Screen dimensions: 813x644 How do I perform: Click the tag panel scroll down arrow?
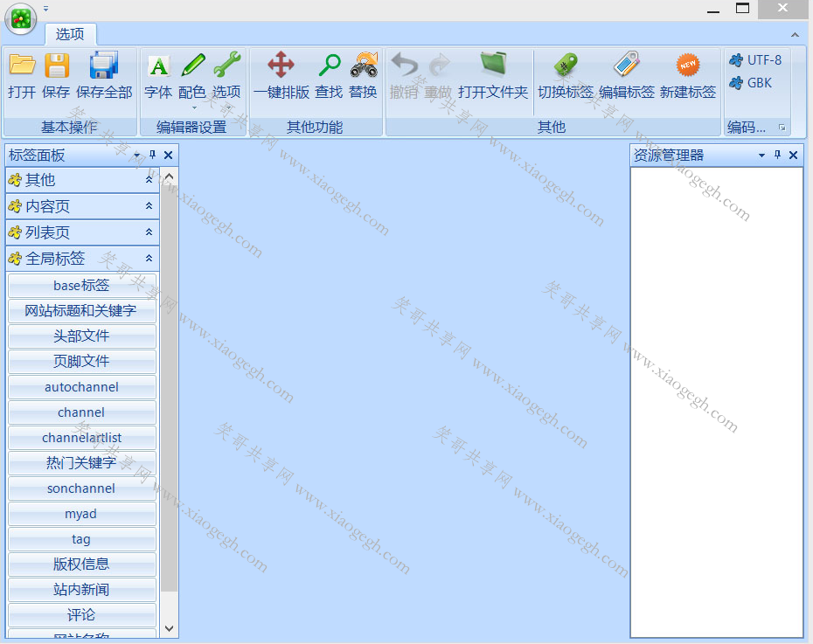(x=169, y=628)
